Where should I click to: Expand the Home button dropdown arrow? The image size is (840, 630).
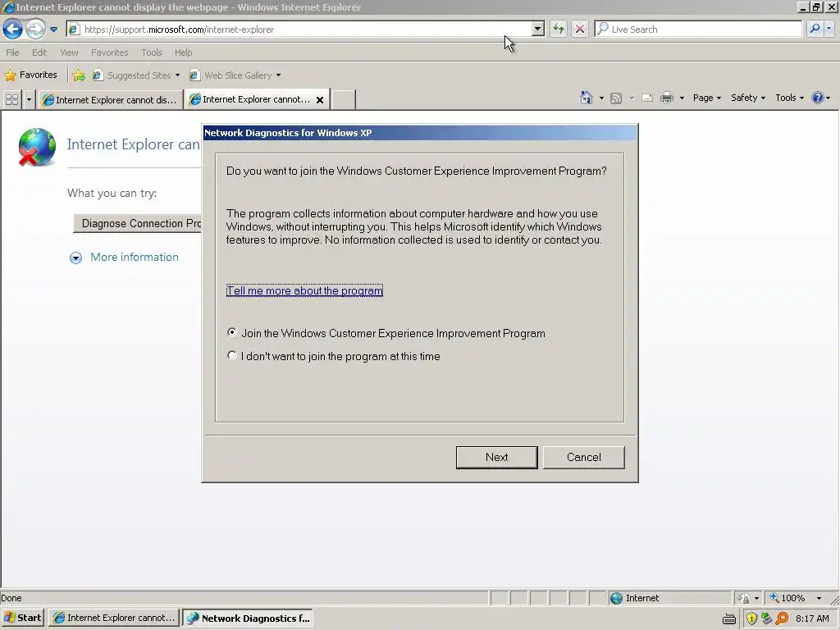coord(601,98)
